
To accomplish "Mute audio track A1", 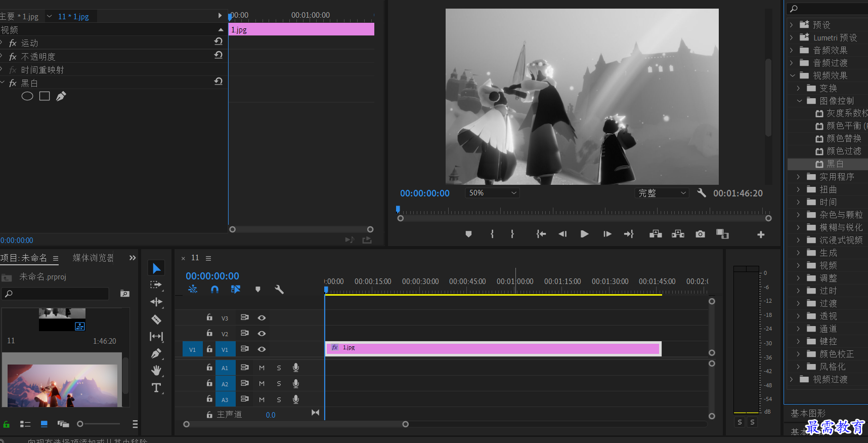I will click(x=262, y=368).
